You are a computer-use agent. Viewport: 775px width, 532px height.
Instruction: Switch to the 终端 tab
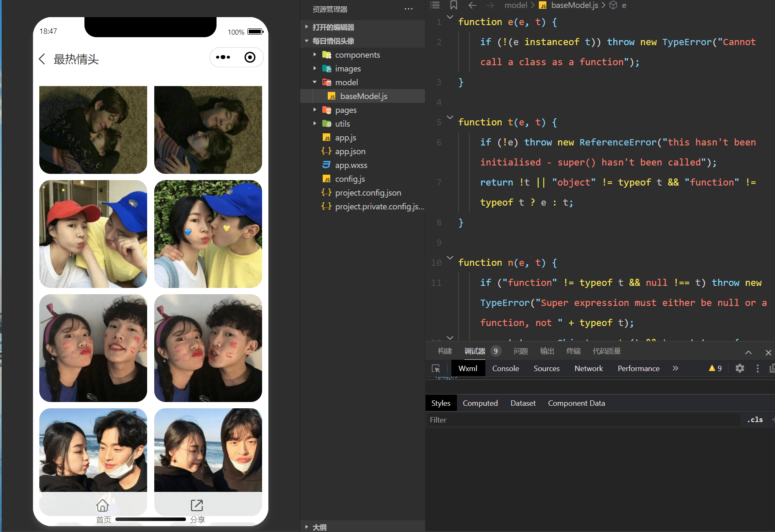coord(573,351)
